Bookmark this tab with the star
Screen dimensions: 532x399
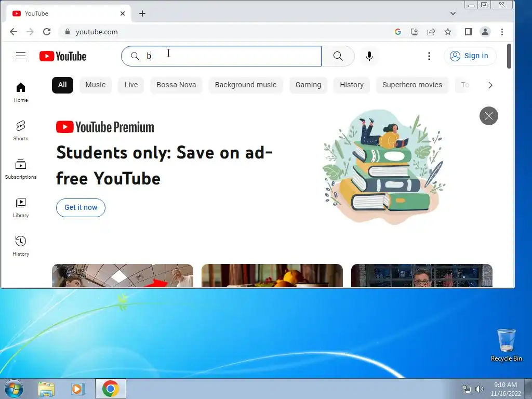448,32
